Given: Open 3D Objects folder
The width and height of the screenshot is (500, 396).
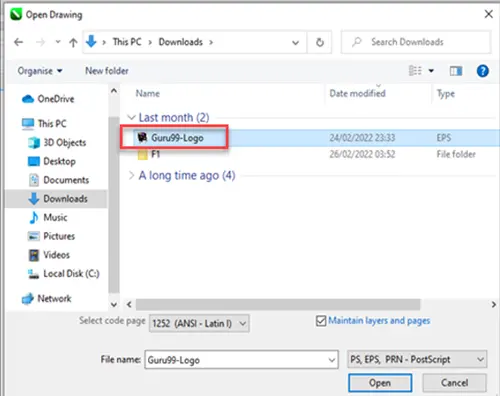Looking at the screenshot, I should (57, 142).
